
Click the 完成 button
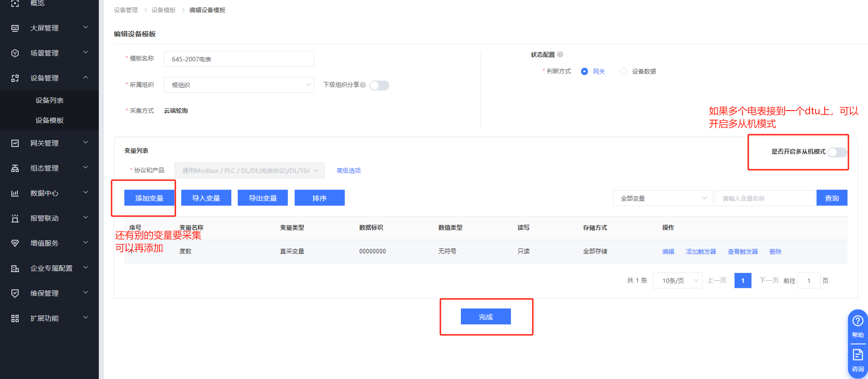(x=485, y=317)
